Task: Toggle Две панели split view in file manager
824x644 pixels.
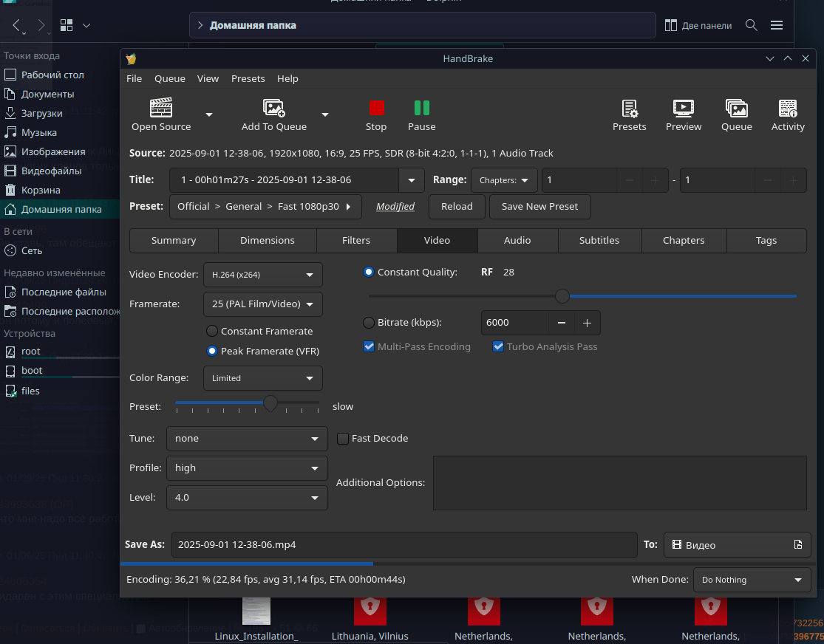Action: tap(698, 25)
